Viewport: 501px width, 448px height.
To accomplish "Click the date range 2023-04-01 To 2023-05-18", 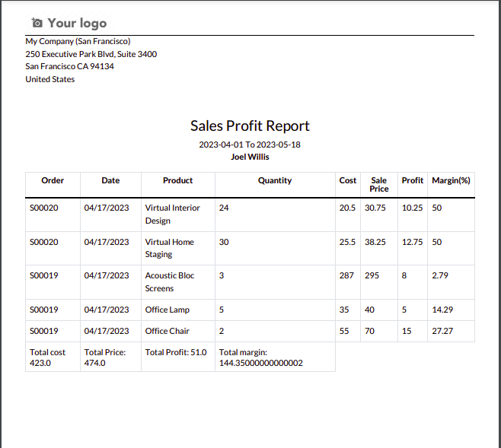I will [x=250, y=145].
